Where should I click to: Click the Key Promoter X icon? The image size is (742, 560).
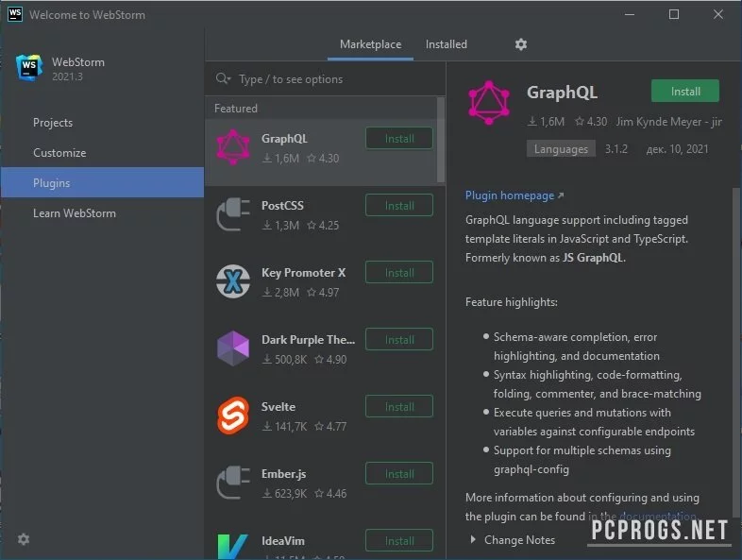click(233, 281)
